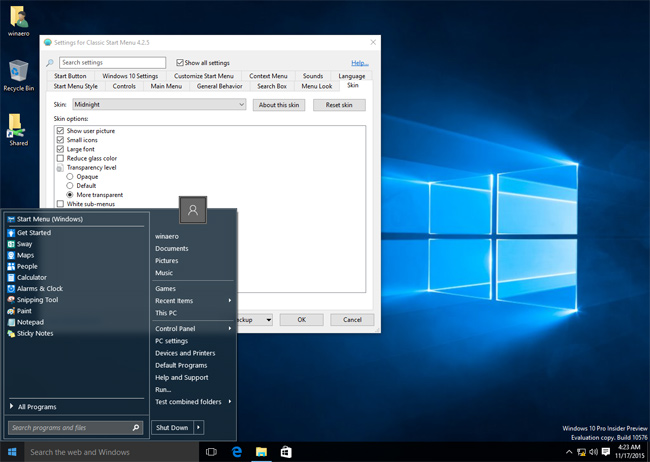The width and height of the screenshot is (650, 462).
Task: Click the Task View taskbar icon
Action: point(211,452)
